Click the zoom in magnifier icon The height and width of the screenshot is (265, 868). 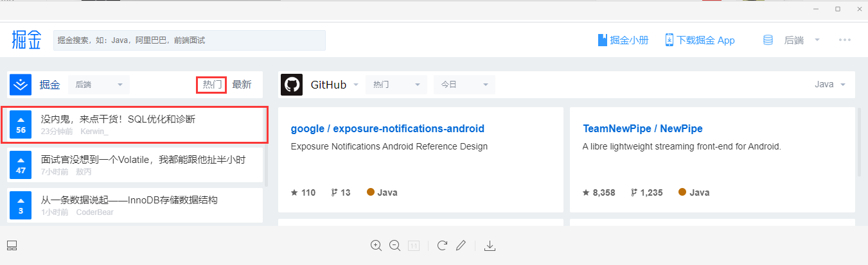(376, 245)
